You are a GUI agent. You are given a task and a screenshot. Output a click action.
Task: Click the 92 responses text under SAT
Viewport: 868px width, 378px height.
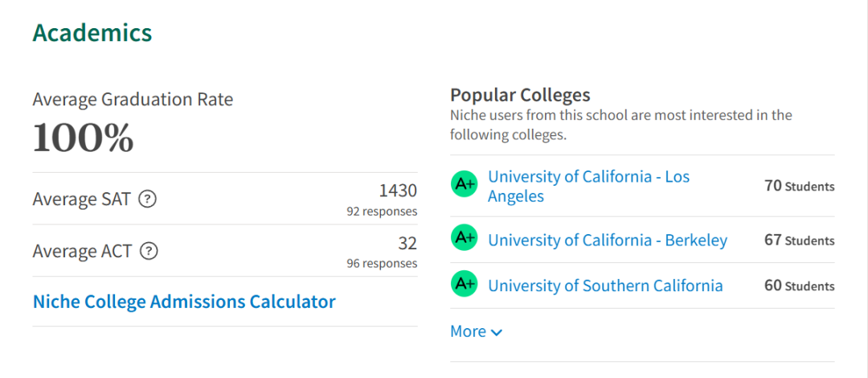click(x=382, y=212)
